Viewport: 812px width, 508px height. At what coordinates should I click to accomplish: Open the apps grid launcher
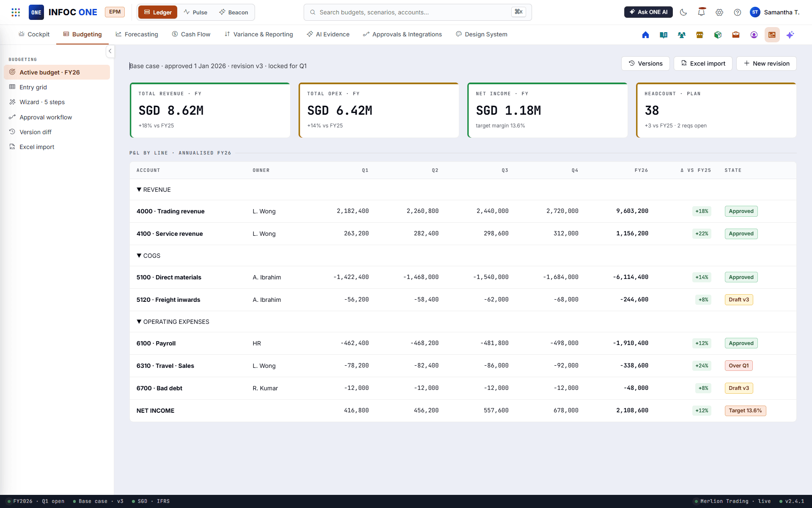click(16, 12)
